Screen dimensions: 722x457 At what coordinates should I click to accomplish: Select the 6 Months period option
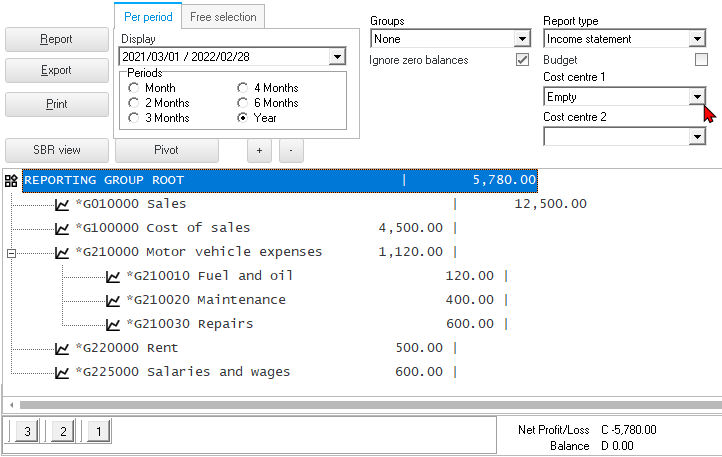243,103
